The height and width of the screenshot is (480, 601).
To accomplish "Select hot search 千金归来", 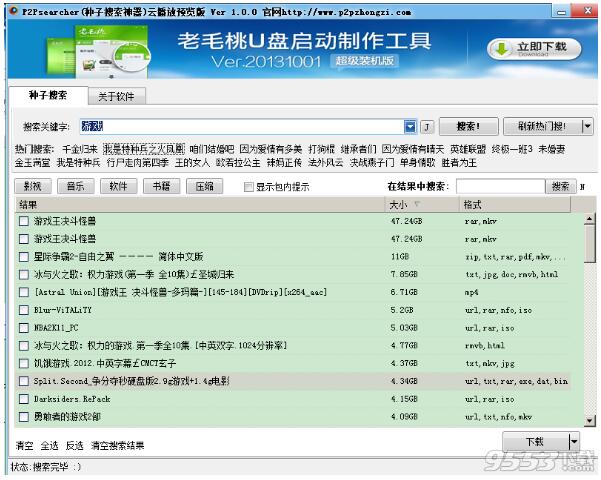I will pos(79,149).
